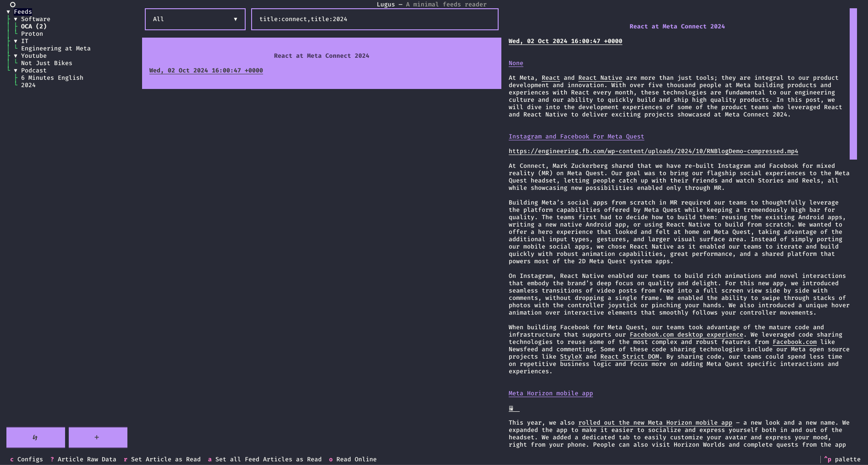Image resolution: width=868 pixels, height=465 pixels.
Task: Collapse the Software folder arrow
Action: pos(16,19)
